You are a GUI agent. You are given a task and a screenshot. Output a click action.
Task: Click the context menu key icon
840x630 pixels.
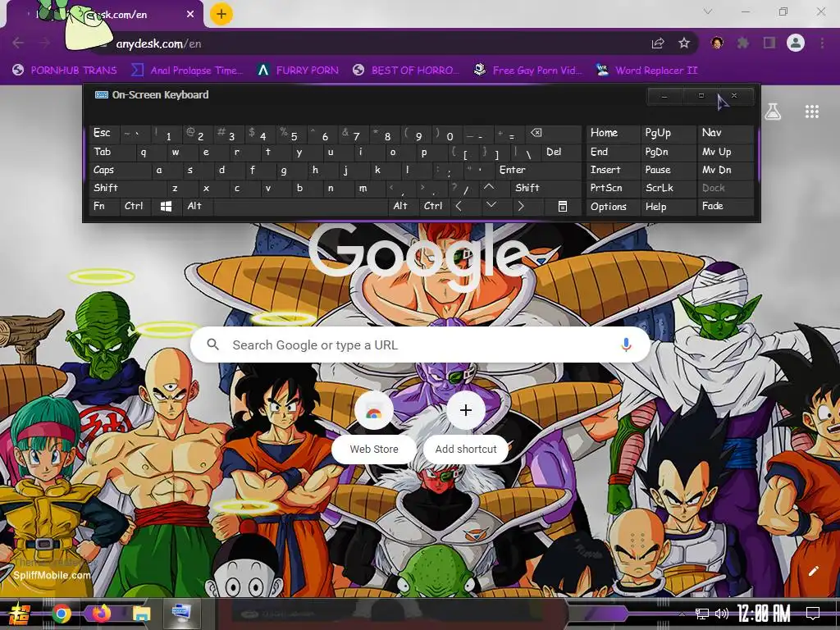(x=563, y=206)
